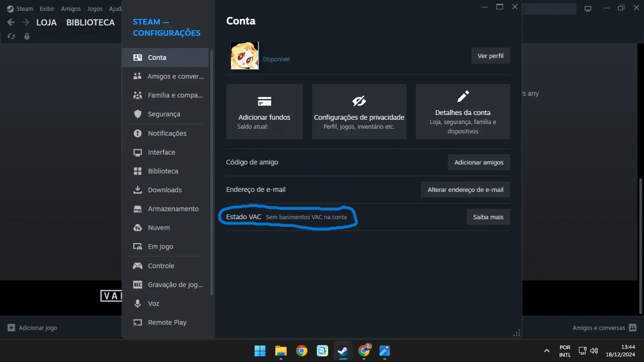This screenshot has height=362, width=644.
Task: Open Remote Play settings section
Action: point(165,322)
